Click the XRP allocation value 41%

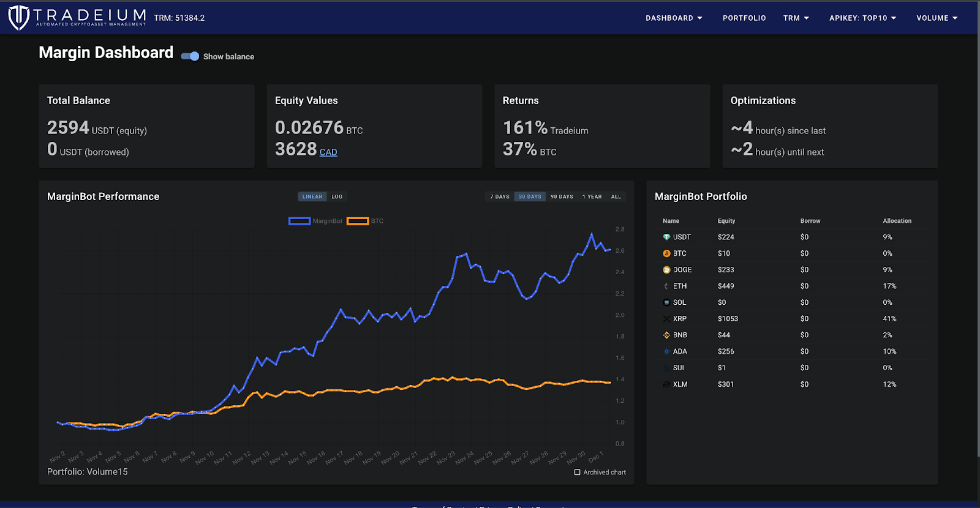(889, 319)
